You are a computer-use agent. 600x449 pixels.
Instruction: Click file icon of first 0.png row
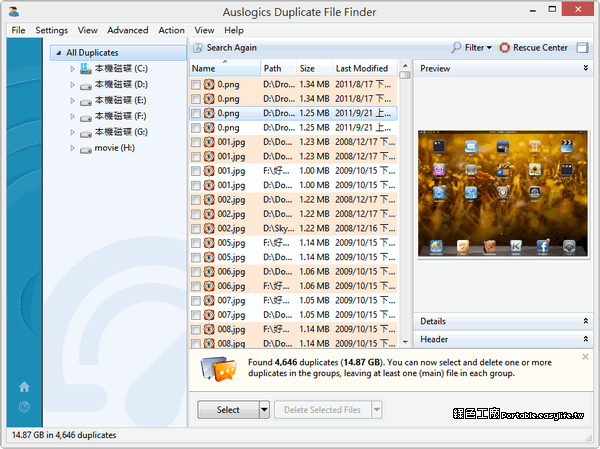[209, 84]
